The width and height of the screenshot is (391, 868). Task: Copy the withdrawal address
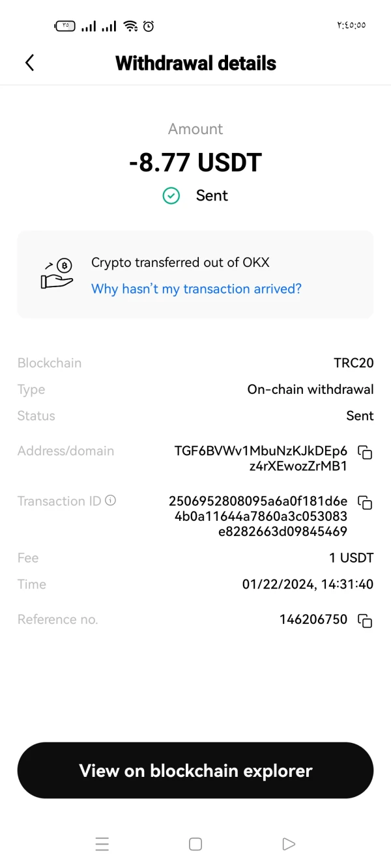click(x=366, y=453)
